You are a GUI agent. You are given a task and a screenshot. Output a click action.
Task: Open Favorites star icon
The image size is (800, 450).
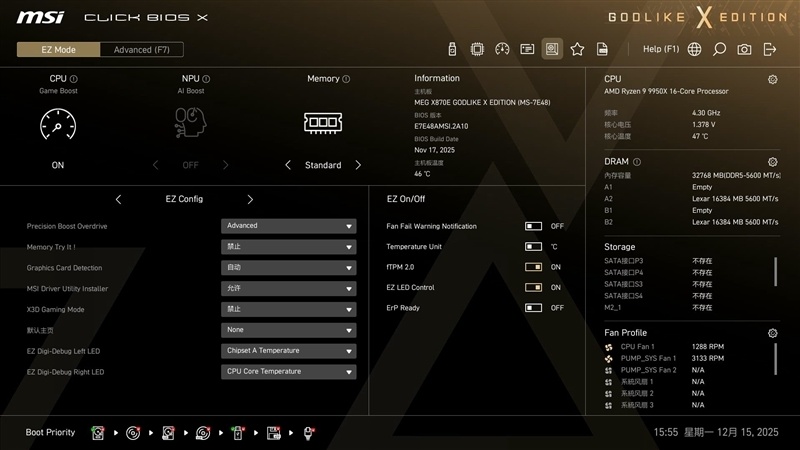click(577, 49)
